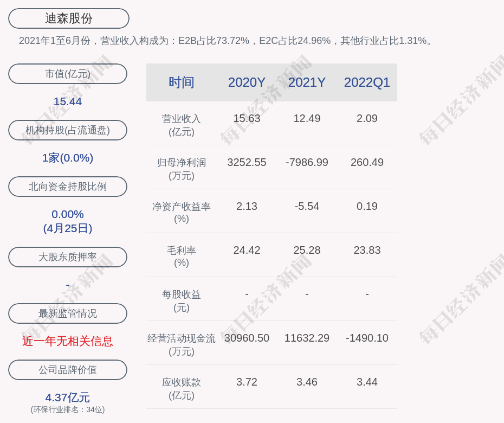Click the 机构持股(占流通盘) pill
The height and width of the screenshot is (423, 504).
(68, 130)
